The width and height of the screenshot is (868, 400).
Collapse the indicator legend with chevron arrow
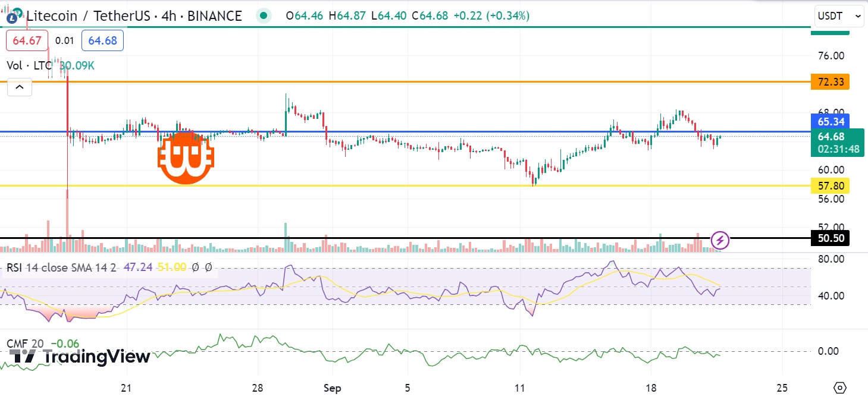(x=20, y=88)
